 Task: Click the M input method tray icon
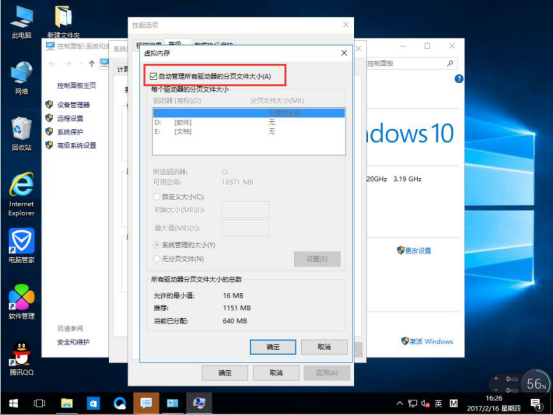tap(454, 403)
